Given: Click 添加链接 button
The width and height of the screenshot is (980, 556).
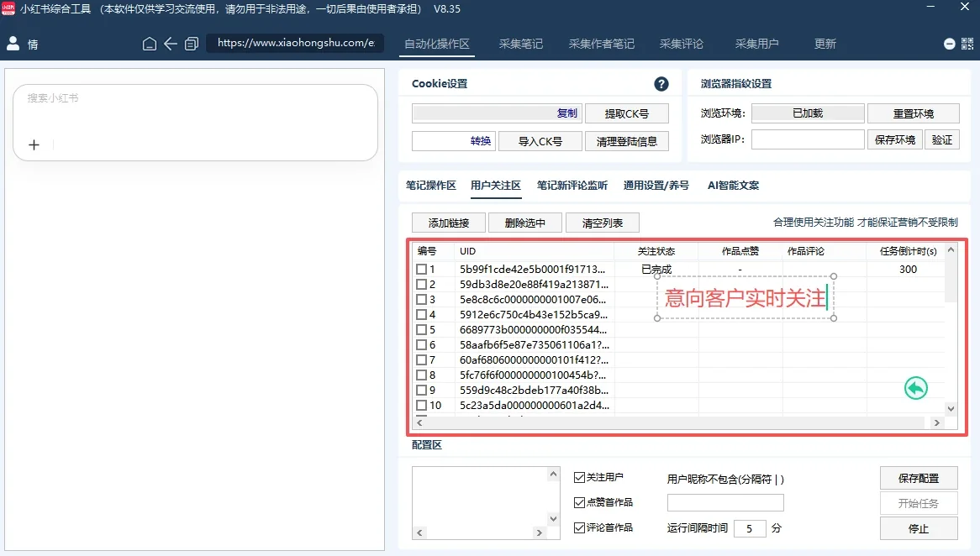Looking at the screenshot, I should tap(449, 223).
